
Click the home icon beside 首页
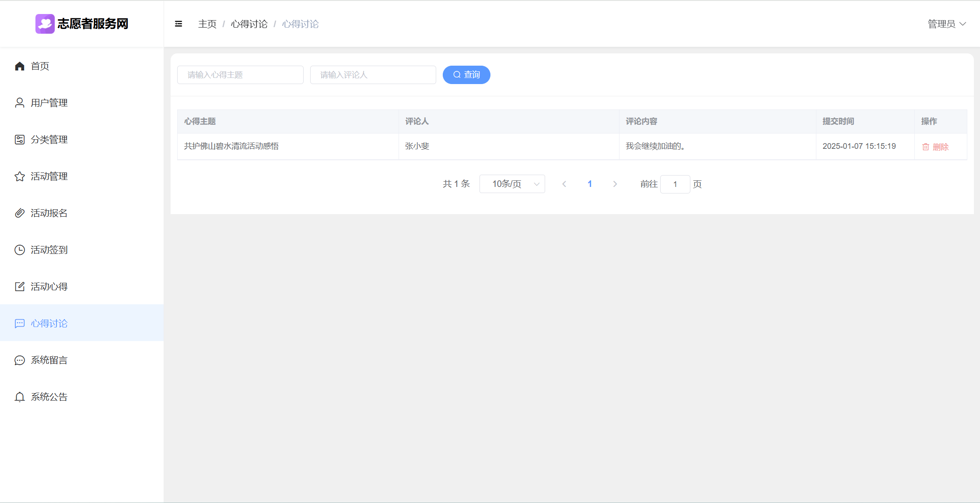[x=20, y=66]
